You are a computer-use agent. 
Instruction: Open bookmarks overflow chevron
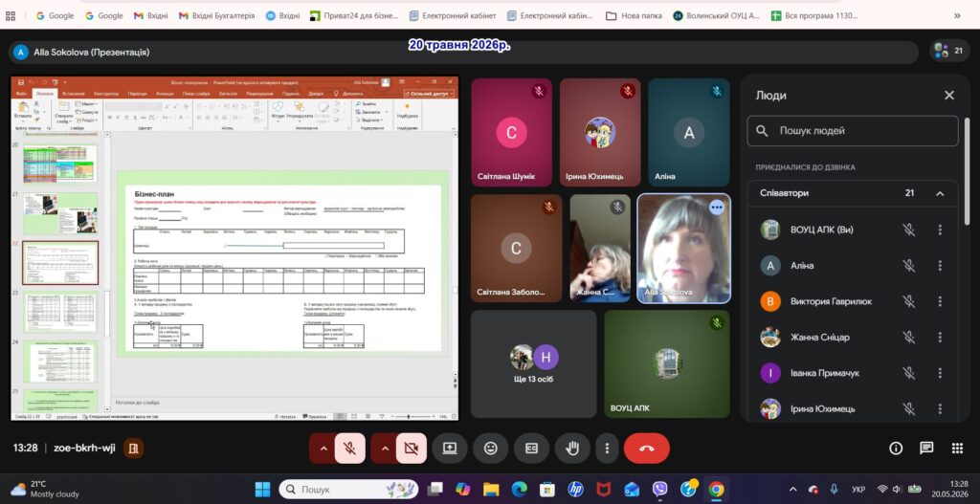pyautogui.click(x=957, y=15)
